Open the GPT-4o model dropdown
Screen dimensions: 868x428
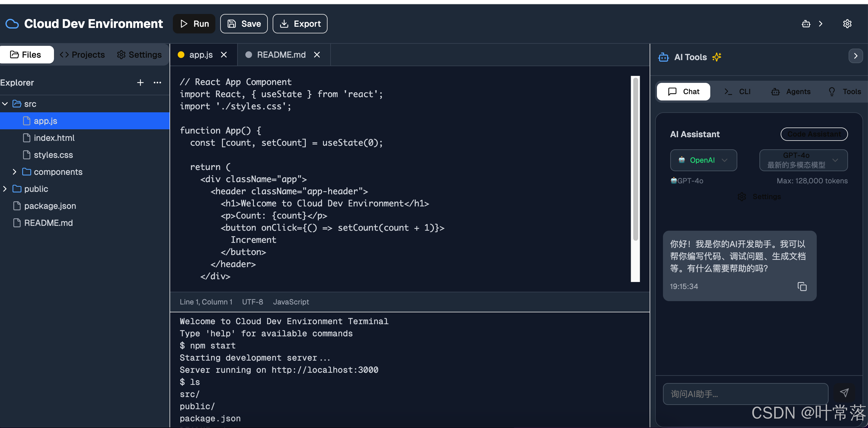click(x=803, y=160)
